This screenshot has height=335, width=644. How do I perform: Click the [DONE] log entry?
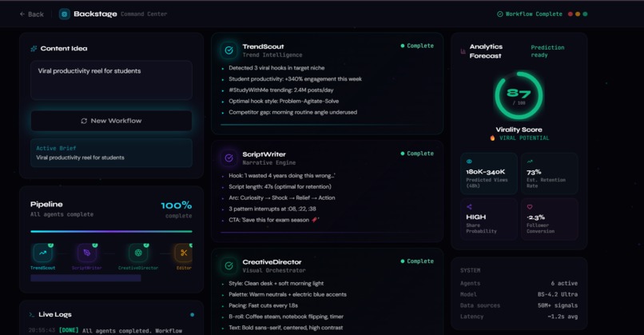[105, 330]
